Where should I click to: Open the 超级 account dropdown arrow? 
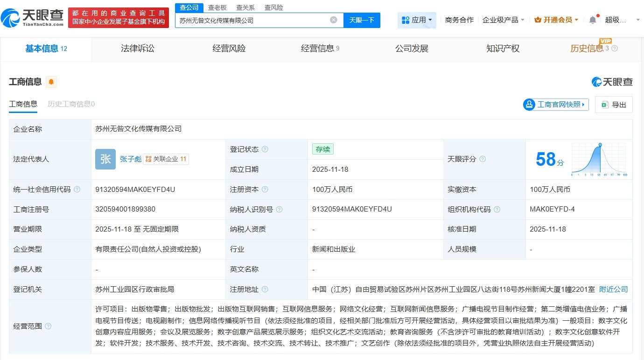[637, 19]
